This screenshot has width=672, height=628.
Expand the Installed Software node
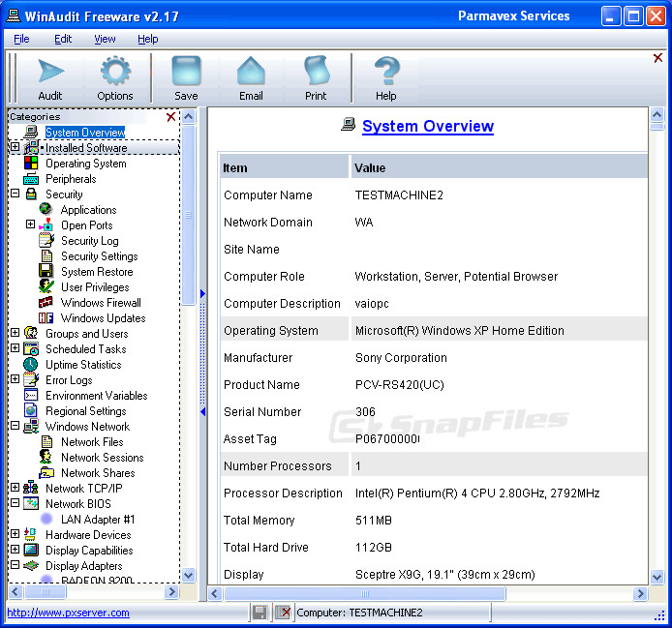15,147
